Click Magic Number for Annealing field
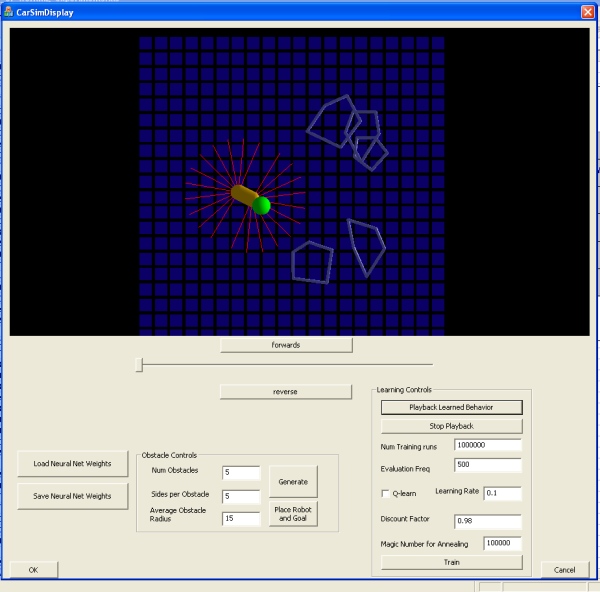The height and width of the screenshot is (592, 600). 502,543
